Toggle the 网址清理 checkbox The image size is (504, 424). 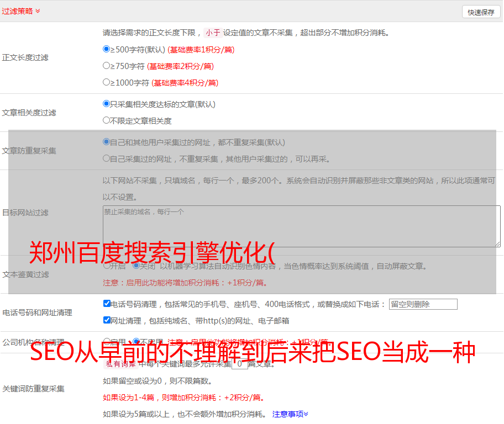click(x=107, y=320)
